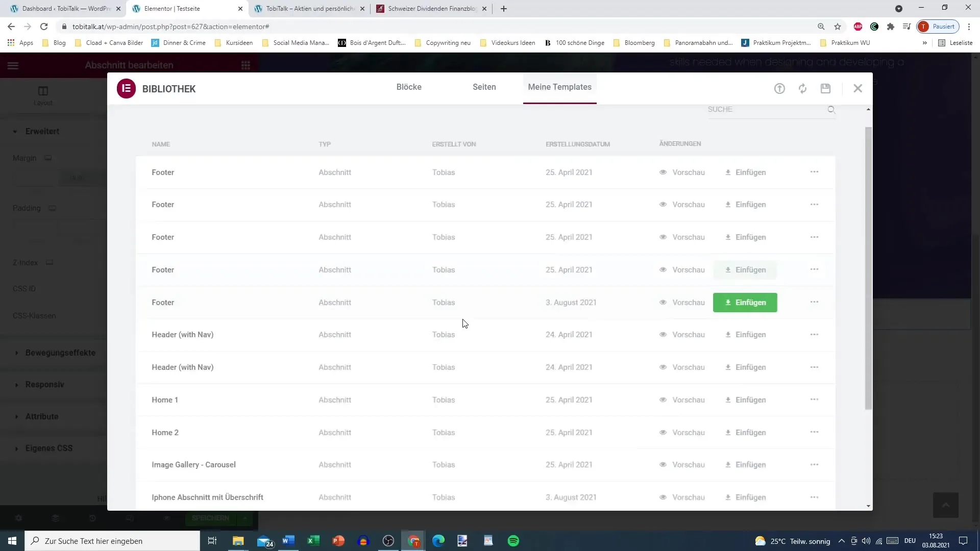Open more options for Footer 3. August 2021 row
This screenshot has height=551, width=980.
(814, 302)
